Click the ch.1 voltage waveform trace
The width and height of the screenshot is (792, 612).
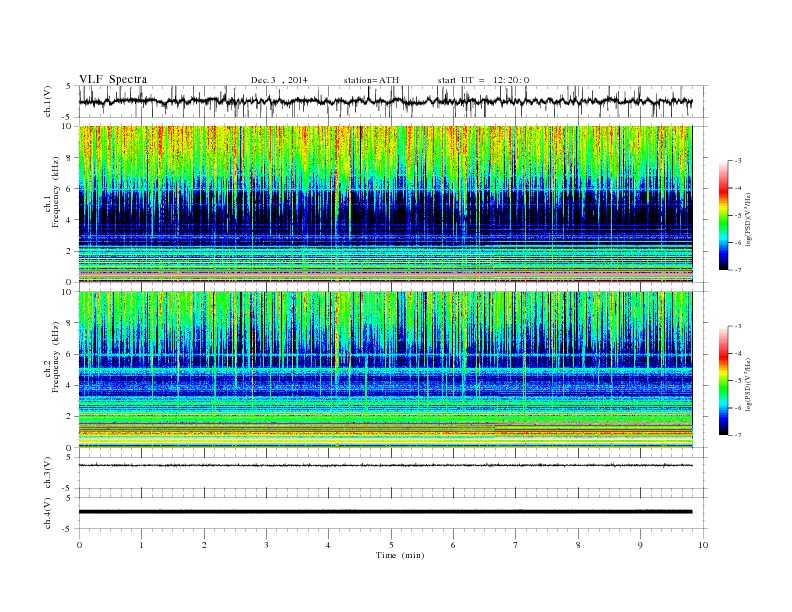[385, 101]
